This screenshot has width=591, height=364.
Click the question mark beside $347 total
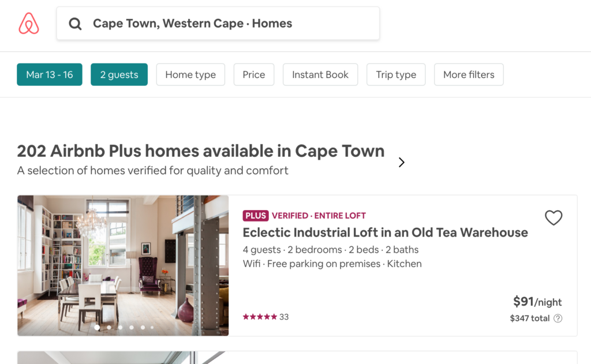pyautogui.click(x=558, y=318)
